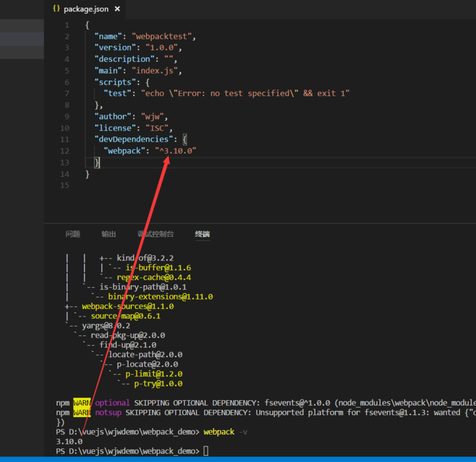Click the "main" key on line 5
This screenshot has height=462, width=476.
(108, 71)
